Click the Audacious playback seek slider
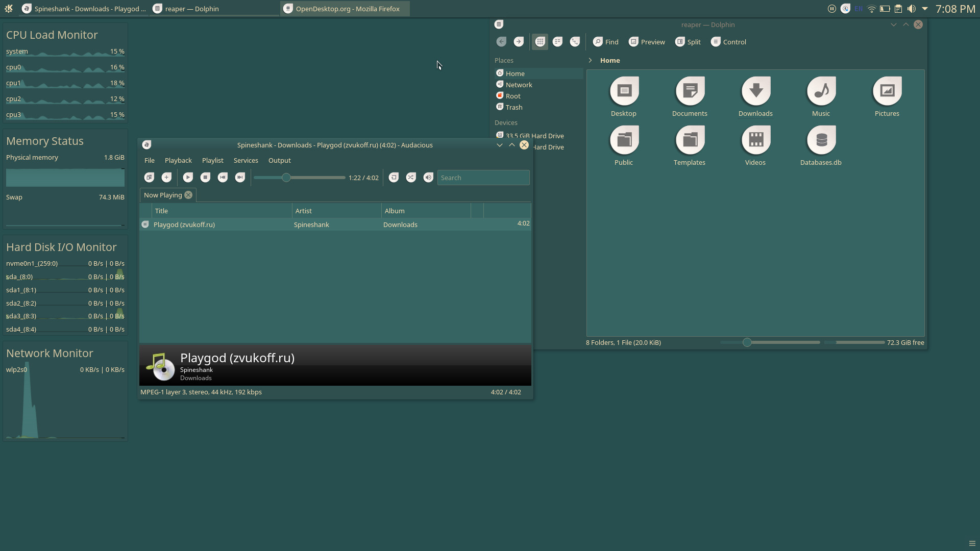Viewport: 980px width, 551px height. pos(300,178)
